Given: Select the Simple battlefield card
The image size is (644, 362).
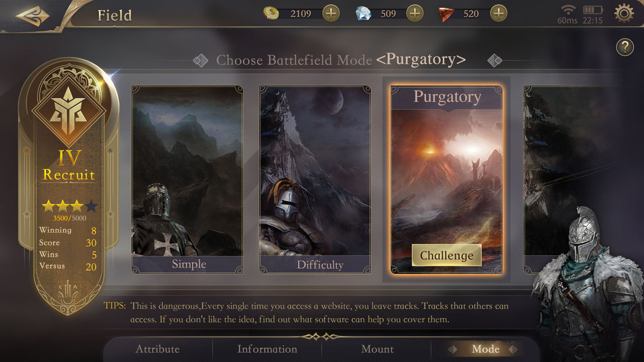Looking at the screenshot, I should (x=187, y=179).
